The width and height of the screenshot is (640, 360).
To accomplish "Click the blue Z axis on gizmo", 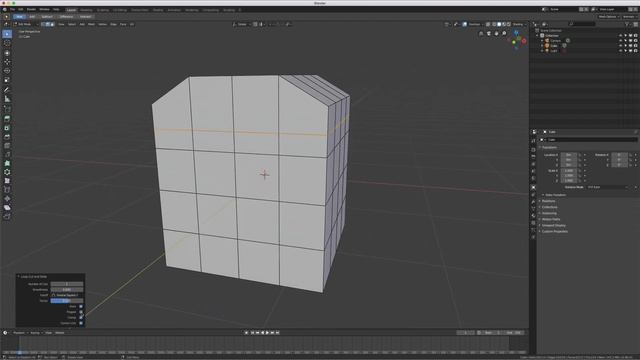I will pyautogui.click(x=516, y=33).
